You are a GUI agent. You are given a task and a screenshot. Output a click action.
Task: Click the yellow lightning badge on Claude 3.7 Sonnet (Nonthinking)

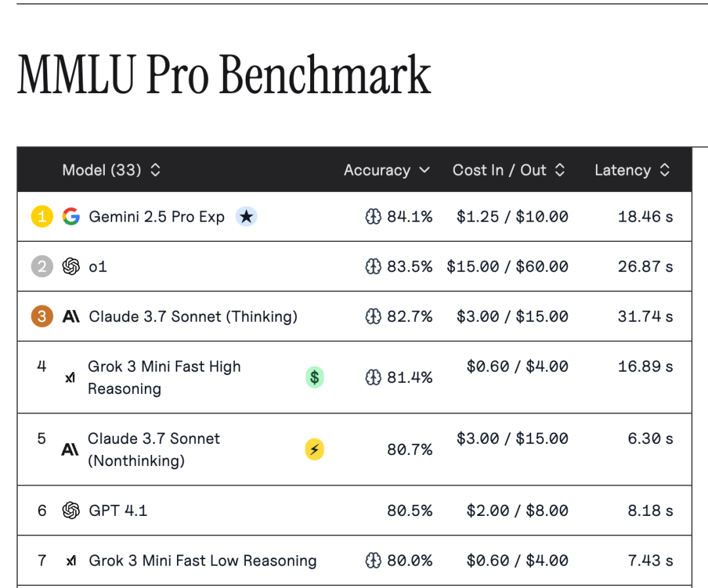pos(315,449)
